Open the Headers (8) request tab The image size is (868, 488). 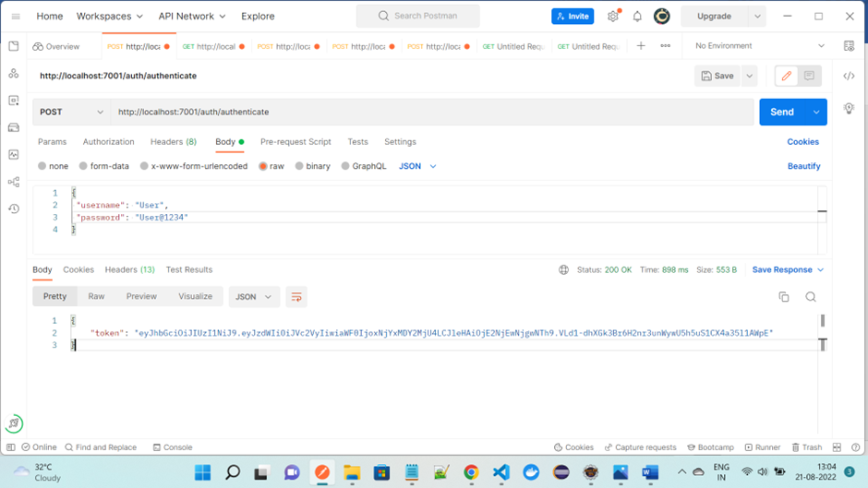point(174,142)
